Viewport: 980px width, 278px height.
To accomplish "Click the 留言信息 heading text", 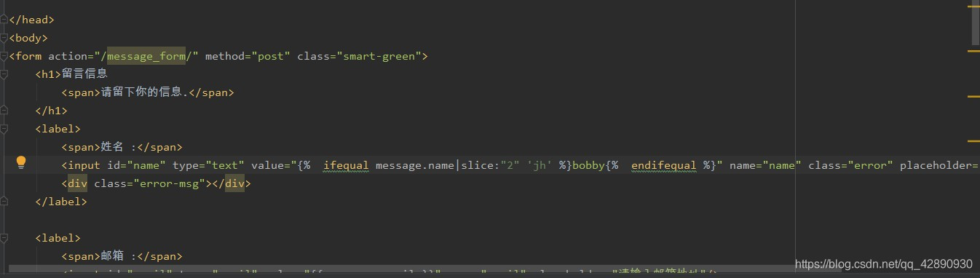I will [x=84, y=74].
